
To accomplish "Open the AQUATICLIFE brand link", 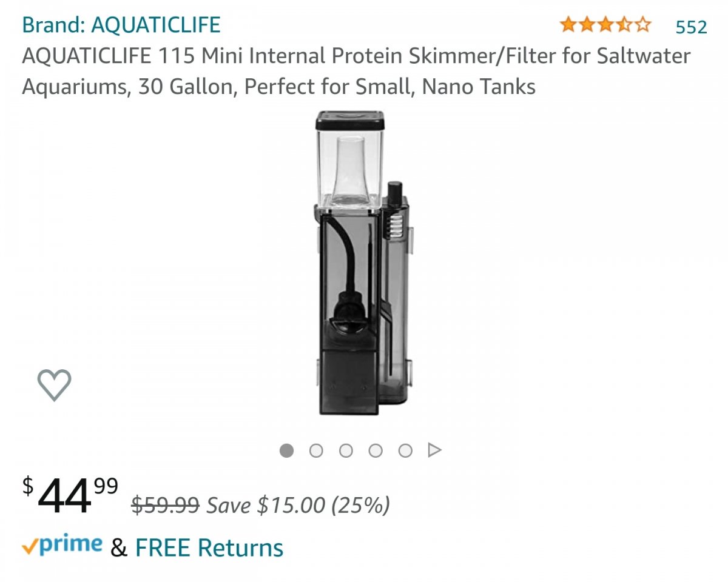I will click(121, 25).
